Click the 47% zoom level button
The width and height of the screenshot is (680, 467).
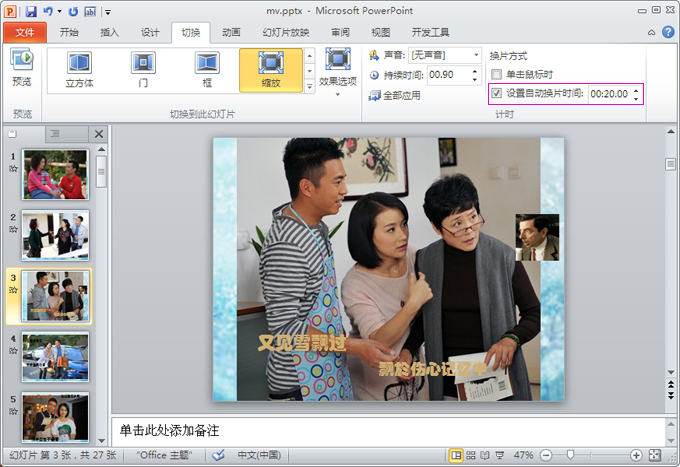(x=523, y=455)
